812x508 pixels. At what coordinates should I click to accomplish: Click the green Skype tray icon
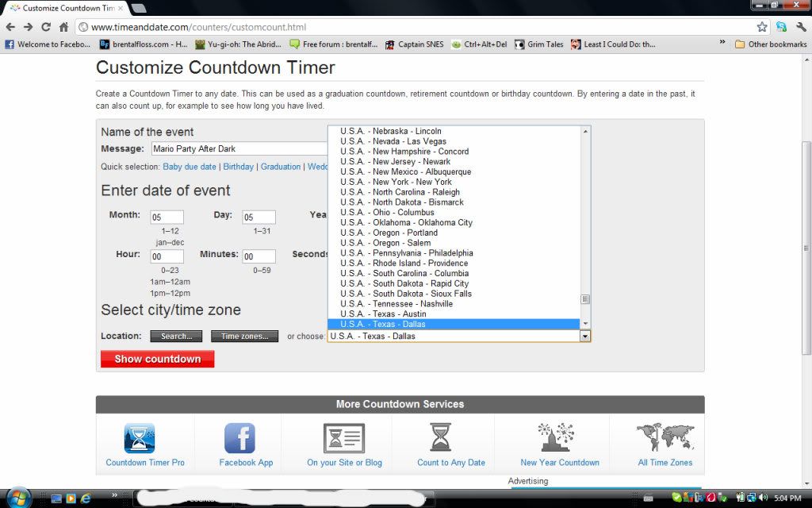click(676, 498)
